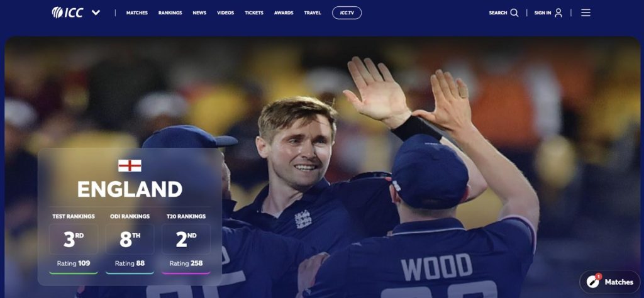This screenshot has width=644, height=298.
Task: Select the Test Rankings 3rd box
Action: [74, 239]
